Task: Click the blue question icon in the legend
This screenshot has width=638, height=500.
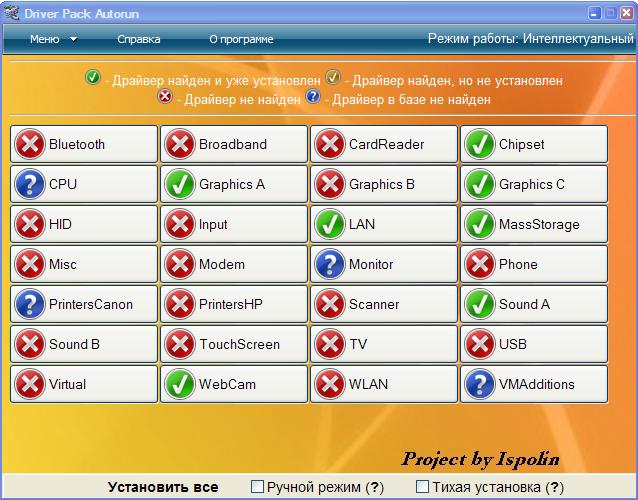Action: pyautogui.click(x=312, y=96)
